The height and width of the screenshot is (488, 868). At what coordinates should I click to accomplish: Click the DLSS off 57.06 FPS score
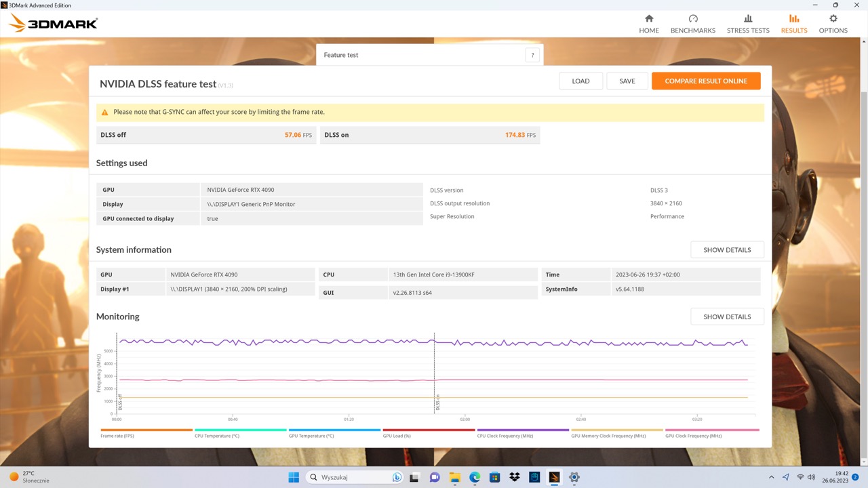(x=206, y=135)
